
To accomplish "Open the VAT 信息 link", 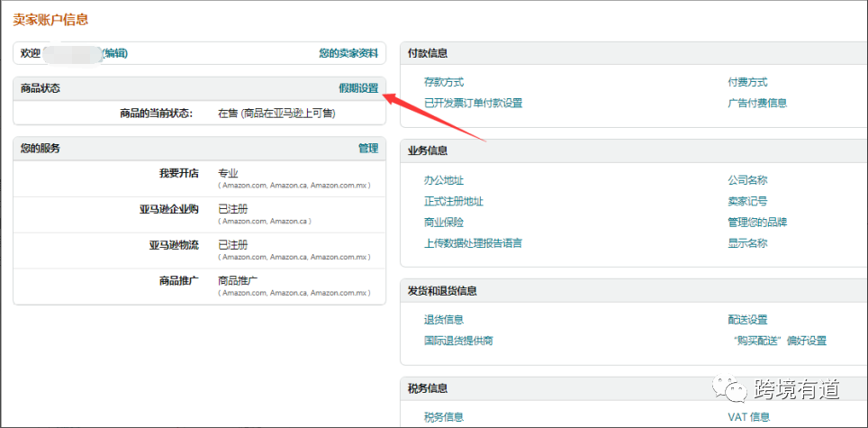I will 749,417.
